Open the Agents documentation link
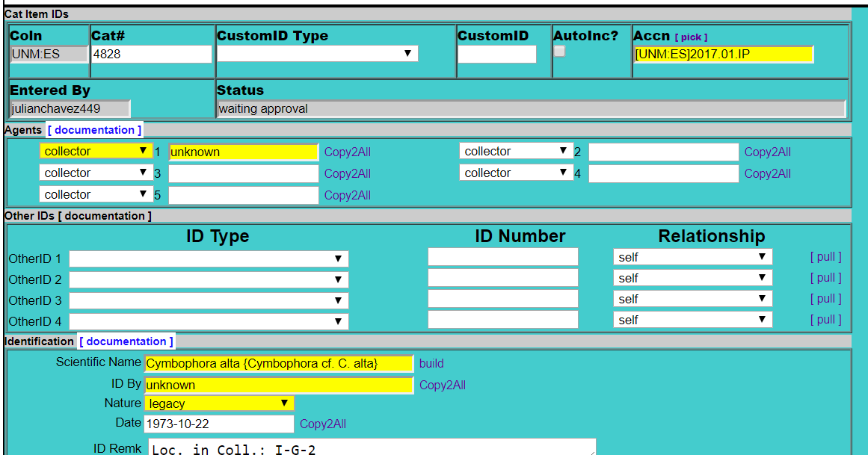The width and height of the screenshot is (868, 455). click(x=94, y=130)
